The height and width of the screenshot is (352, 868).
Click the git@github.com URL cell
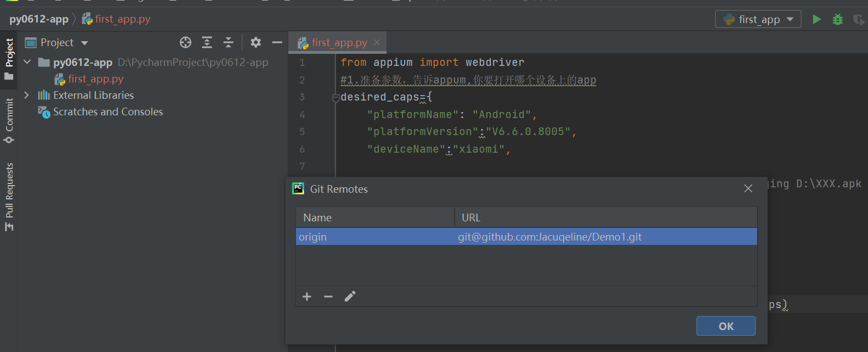point(550,237)
